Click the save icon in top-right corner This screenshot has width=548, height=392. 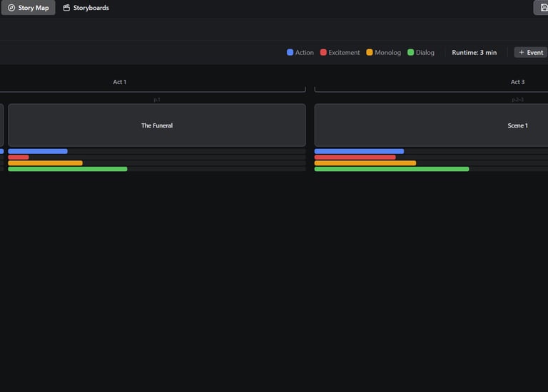(544, 8)
